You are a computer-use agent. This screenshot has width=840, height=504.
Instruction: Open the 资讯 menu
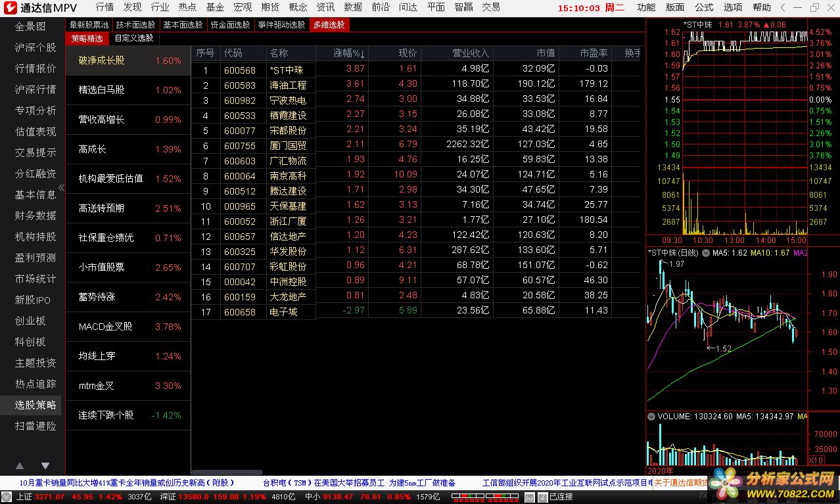point(325,7)
